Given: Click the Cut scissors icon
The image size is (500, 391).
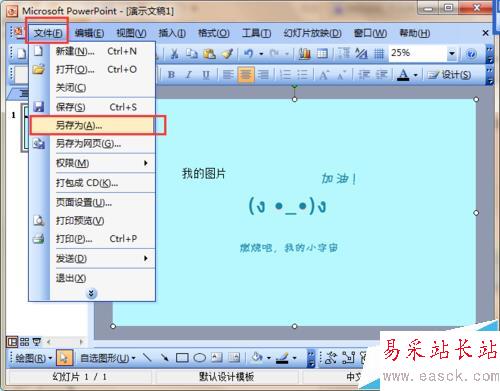Looking at the screenshot, I should click(174, 53).
